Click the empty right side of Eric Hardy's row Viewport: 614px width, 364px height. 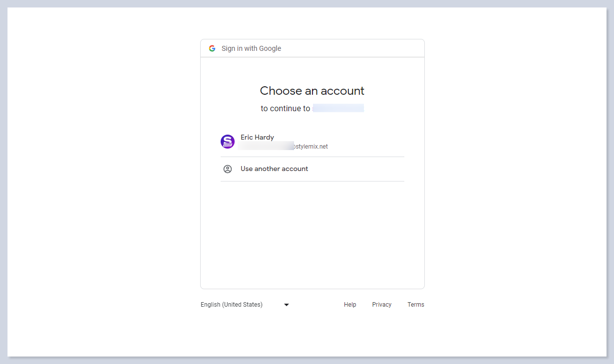point(374,142)
